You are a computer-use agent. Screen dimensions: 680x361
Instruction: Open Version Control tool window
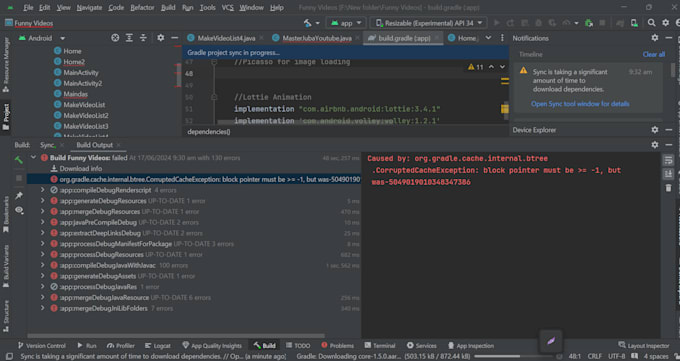[x=42, y=346]
